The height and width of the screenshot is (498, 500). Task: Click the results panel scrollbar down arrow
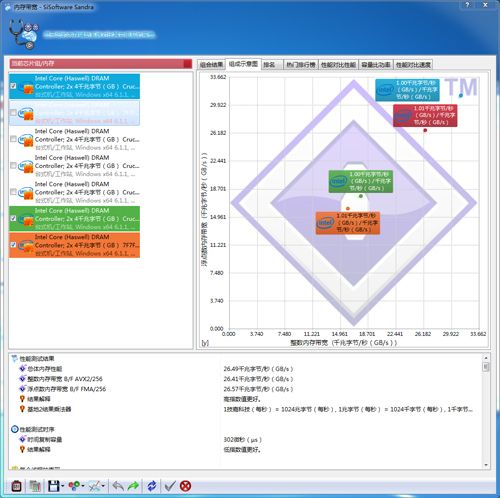point(486,465)
